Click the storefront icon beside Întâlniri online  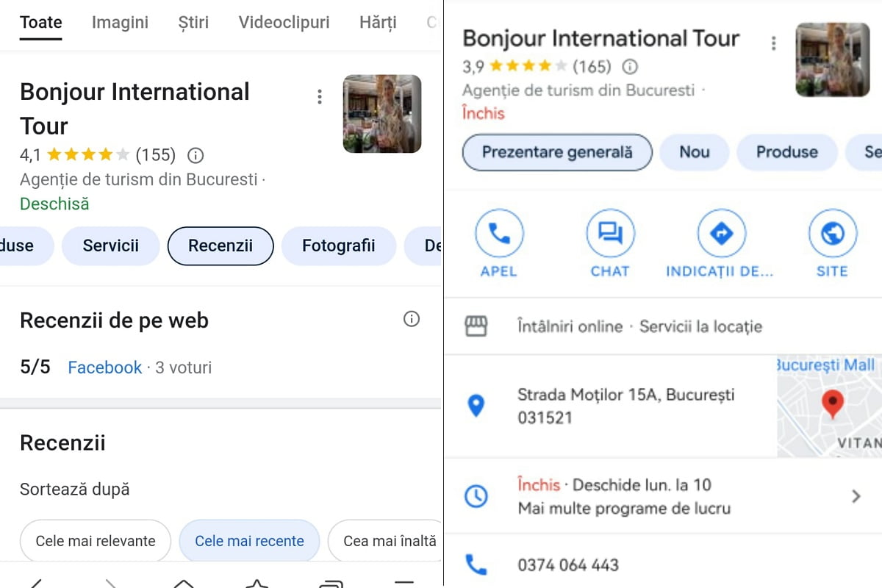pyautogui.click(x=476, y=326)
